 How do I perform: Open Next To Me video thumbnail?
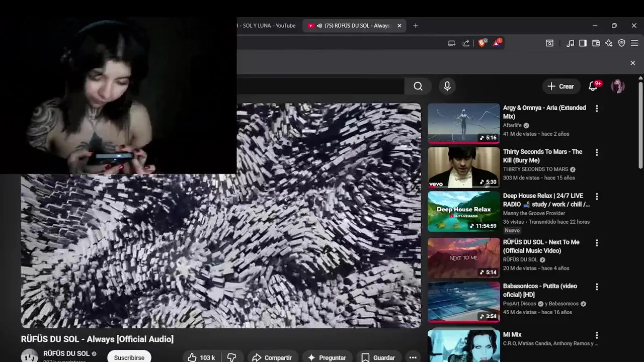[x=463, y=258]
